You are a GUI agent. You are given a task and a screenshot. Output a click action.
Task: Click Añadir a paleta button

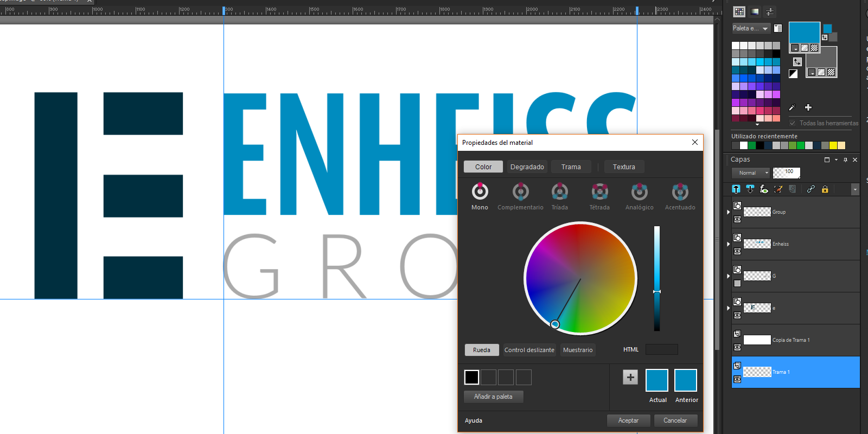(x=493, y=397)
